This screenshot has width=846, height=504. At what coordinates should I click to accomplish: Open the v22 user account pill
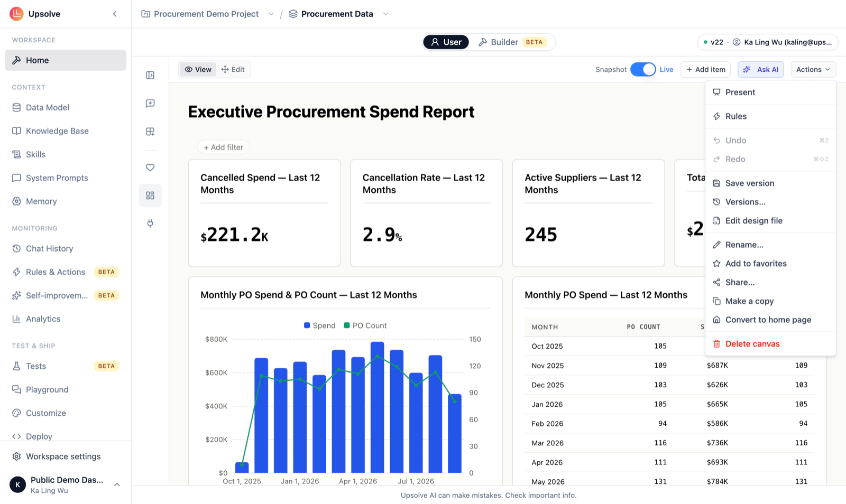coord(768,42)
